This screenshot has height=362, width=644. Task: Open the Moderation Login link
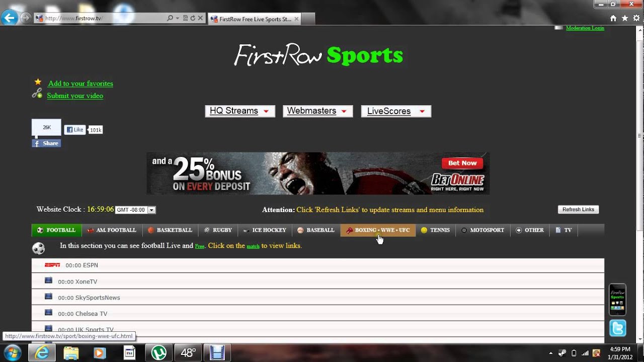(x=585, y=28)
